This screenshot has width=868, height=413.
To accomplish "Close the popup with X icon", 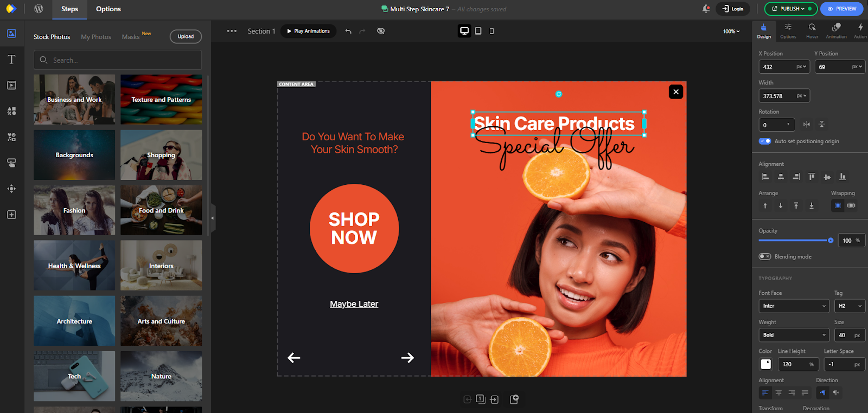I will coord(675,92).
